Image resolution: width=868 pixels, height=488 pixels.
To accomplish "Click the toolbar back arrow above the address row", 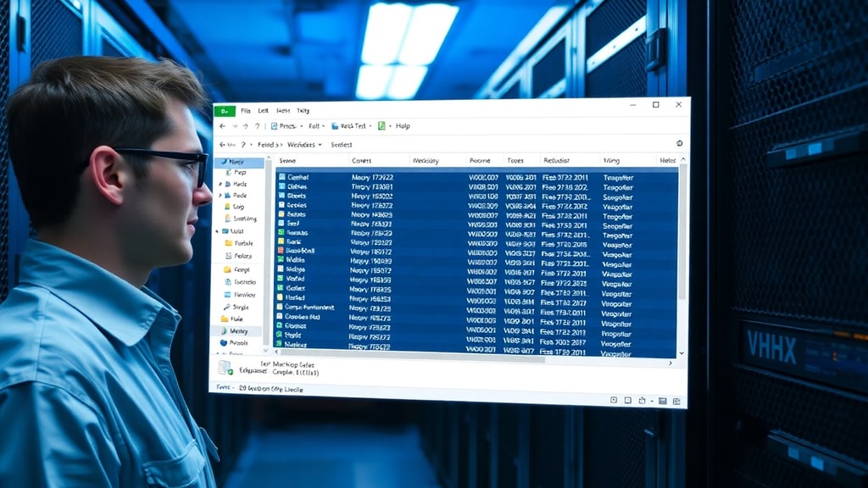I will tap(223, 126).
